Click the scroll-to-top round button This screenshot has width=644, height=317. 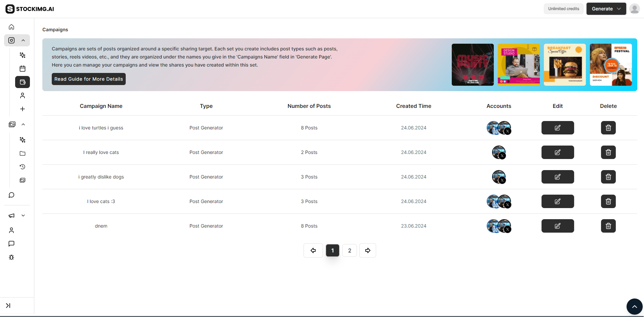(634, 307)
